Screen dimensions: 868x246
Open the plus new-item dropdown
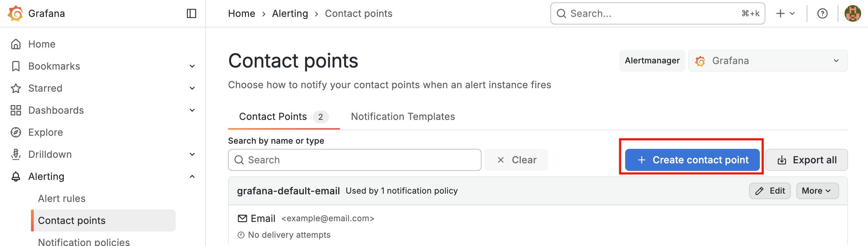(785, 13)
